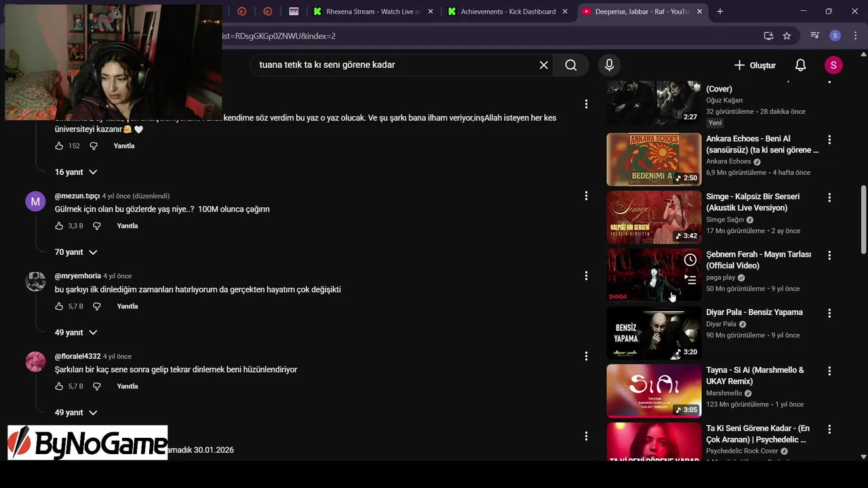Open more options for Simge Kalpsiz Bir Serseri

click(829, 197)
